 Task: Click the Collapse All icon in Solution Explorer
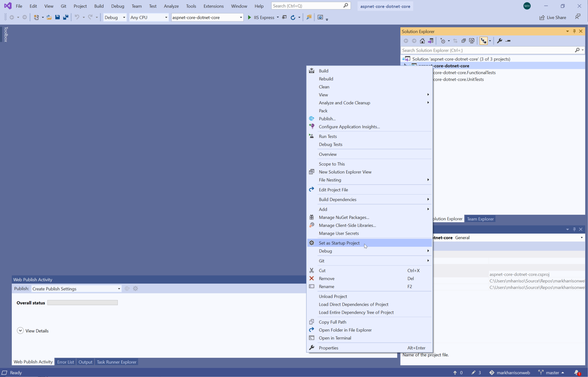click(463, 41)
